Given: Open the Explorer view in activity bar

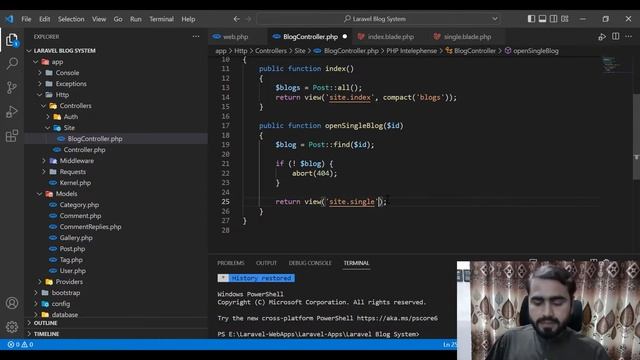Looking at the screenshot, I should point(12,40).
